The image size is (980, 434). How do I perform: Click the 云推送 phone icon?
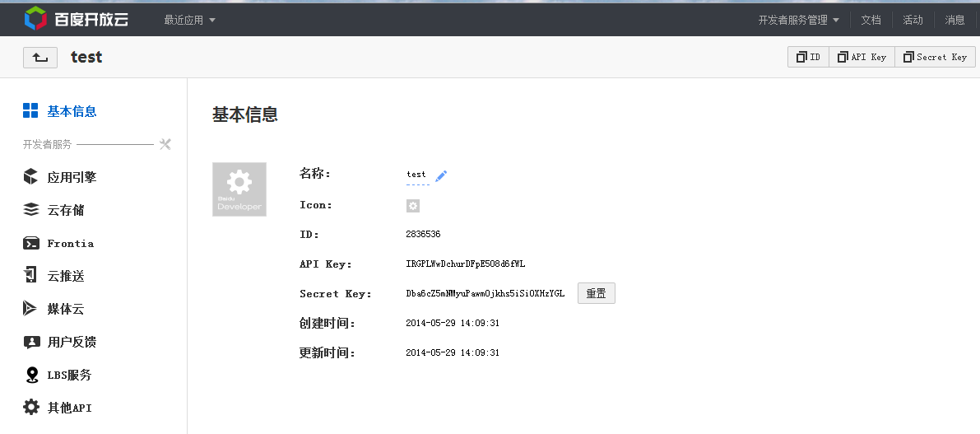click(30, 274)
